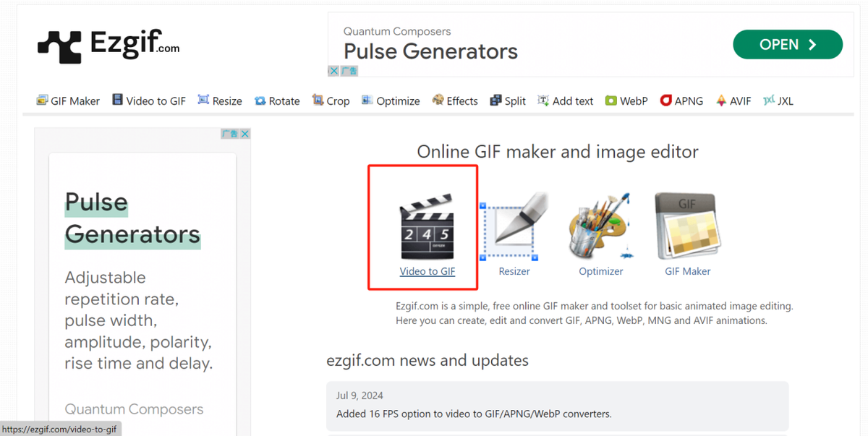Click the Split menu icon
This screenshot has height=436, width=868.
click(495, 100)
